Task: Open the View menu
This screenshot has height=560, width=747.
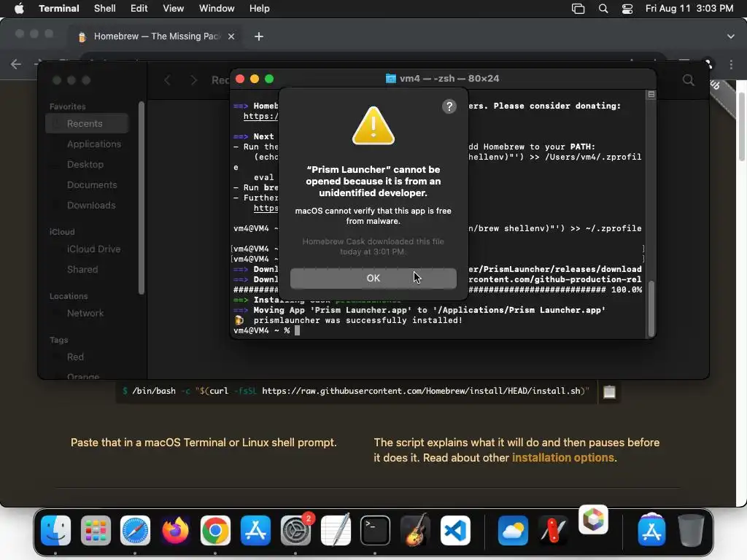Action: pos(173,9)
